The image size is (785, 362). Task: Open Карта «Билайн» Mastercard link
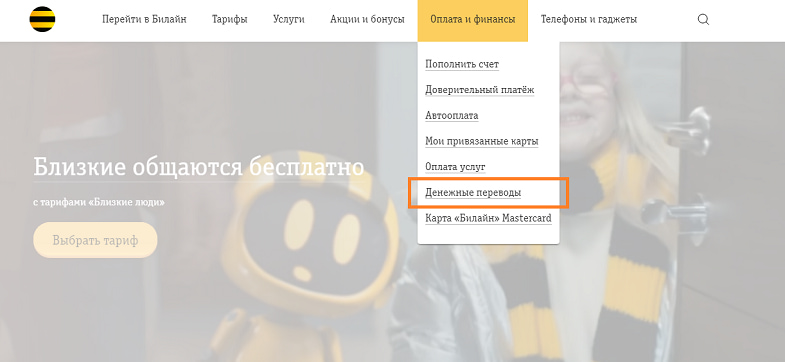coord(488,218)
